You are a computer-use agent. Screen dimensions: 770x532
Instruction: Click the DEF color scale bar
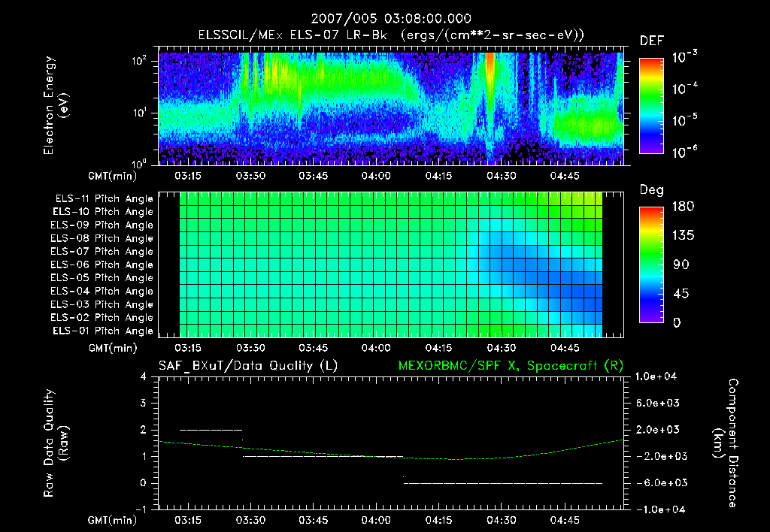click(x=651, y=105)
